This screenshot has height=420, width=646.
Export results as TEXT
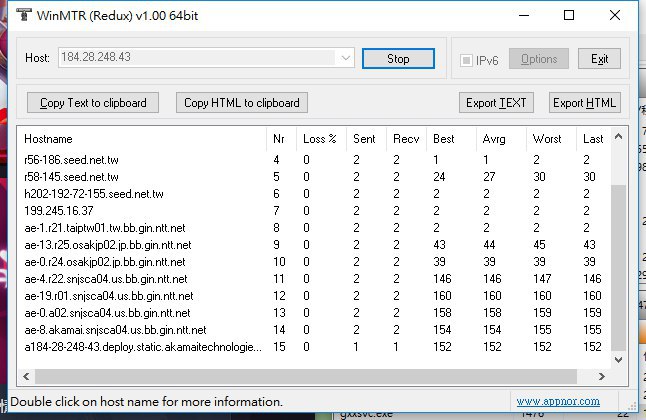click(497, 103)
